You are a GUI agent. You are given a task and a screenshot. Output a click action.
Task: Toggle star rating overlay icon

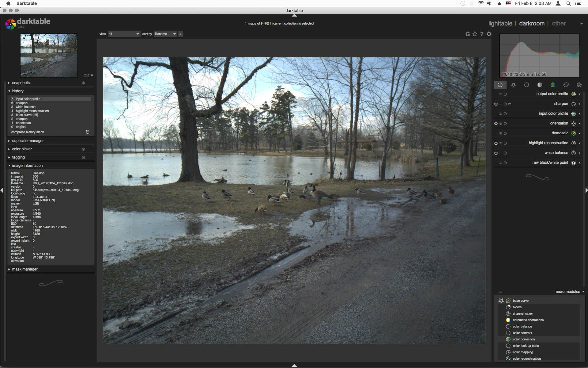(475, 34)
